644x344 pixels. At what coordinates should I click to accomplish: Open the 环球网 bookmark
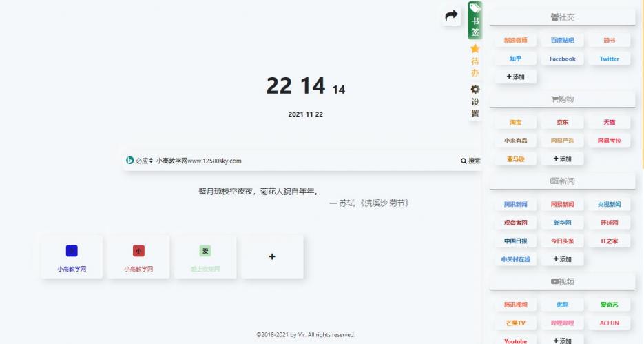(x=609, y=223)
